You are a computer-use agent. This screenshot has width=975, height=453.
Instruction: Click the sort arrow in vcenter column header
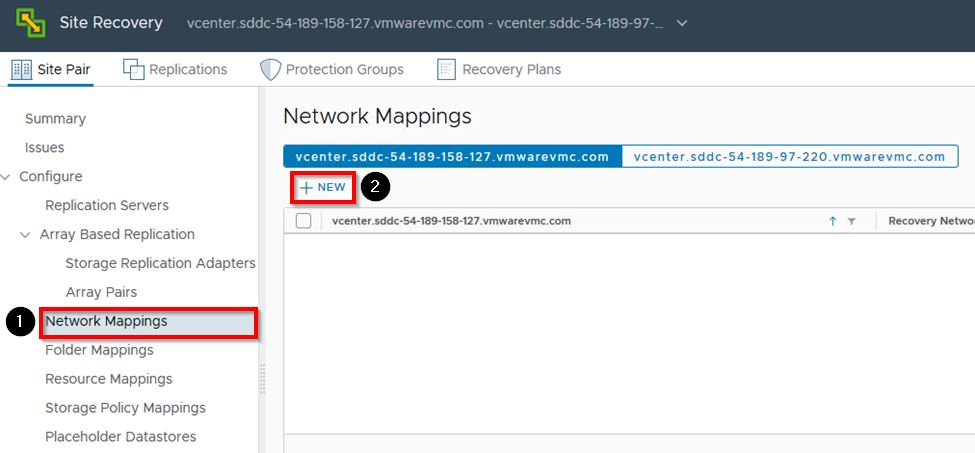click(833, 221)
